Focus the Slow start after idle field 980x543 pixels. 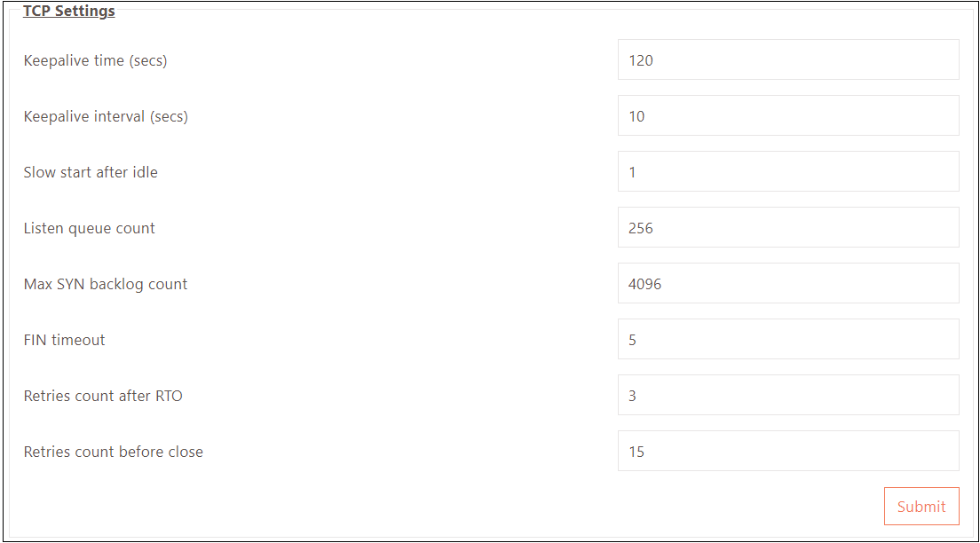click(787, 172)
